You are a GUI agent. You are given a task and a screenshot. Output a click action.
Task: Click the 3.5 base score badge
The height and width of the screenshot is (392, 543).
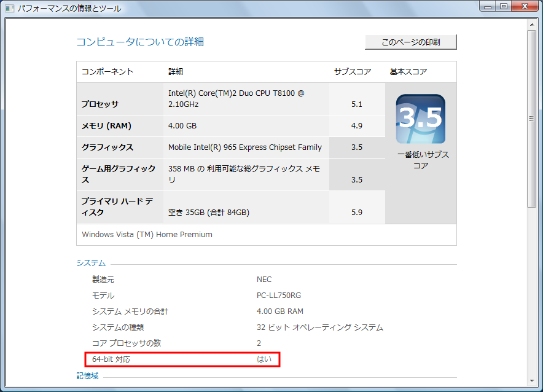click(x=420, y=119)
